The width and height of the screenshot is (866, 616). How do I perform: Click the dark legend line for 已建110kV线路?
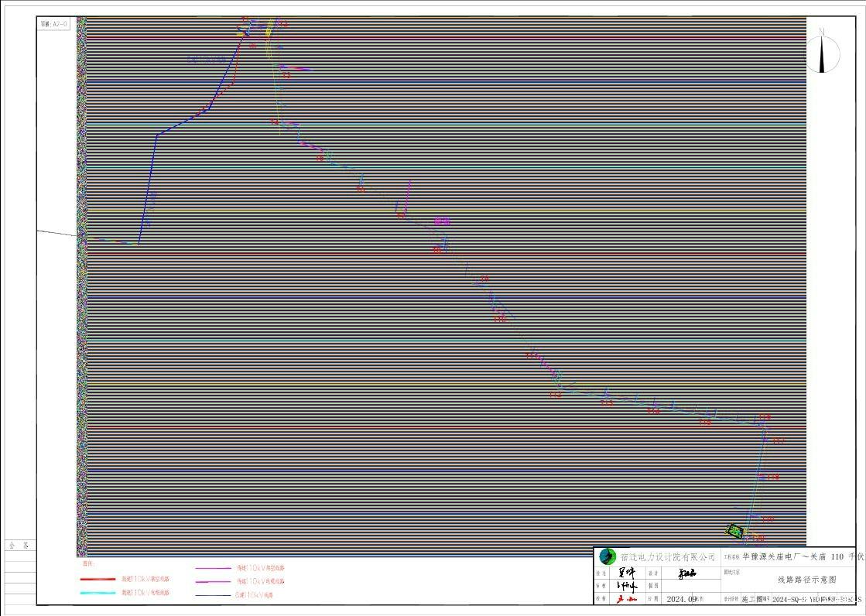coord(213,596)
